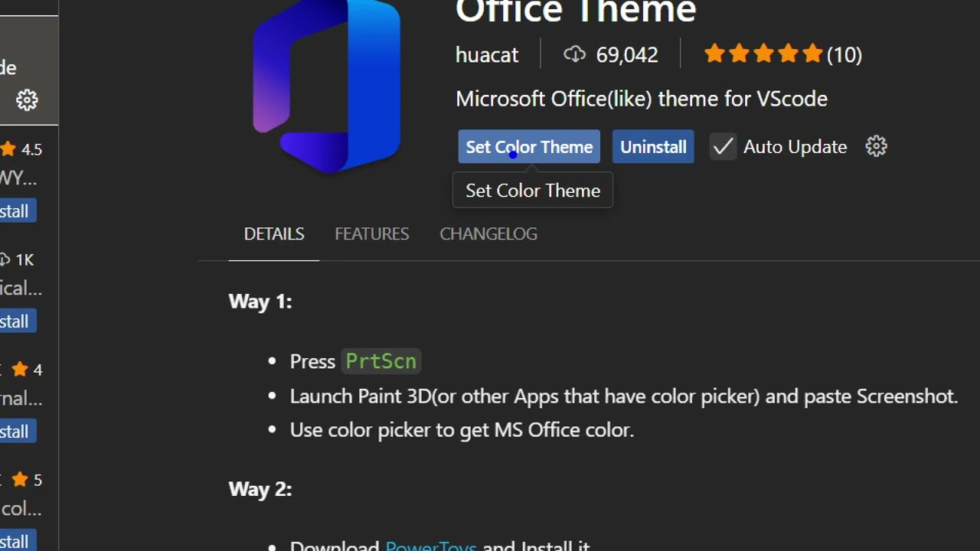Click the 'Launch Paint 3D' bullet line
The image size is (980, 551).
pos(624,396)
